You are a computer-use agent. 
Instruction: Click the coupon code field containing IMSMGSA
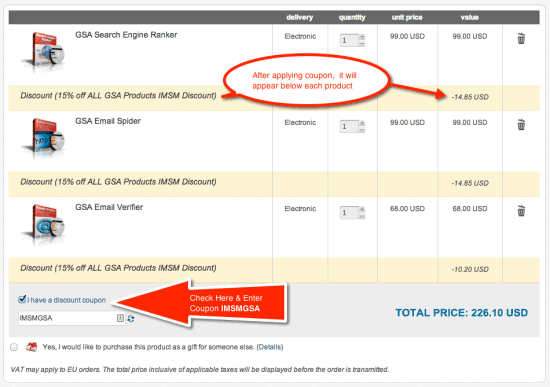pyautogui.click(x=72, y=318)
